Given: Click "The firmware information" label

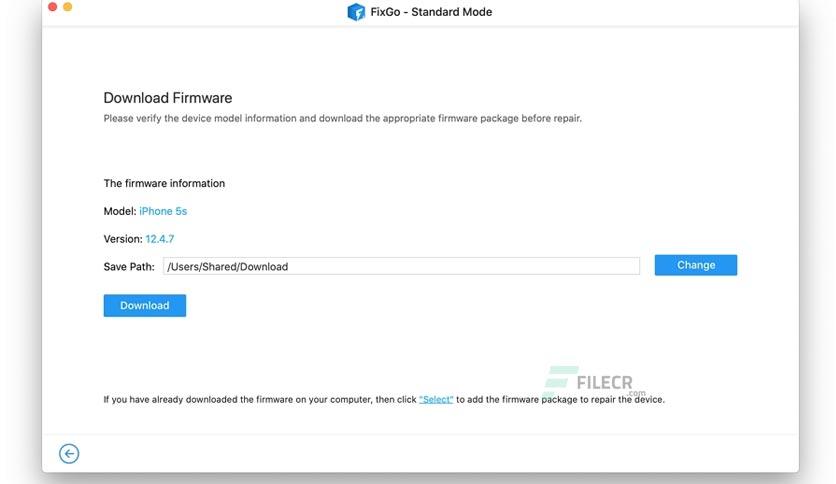Looking at the screenshot, I should click(164, 183).
